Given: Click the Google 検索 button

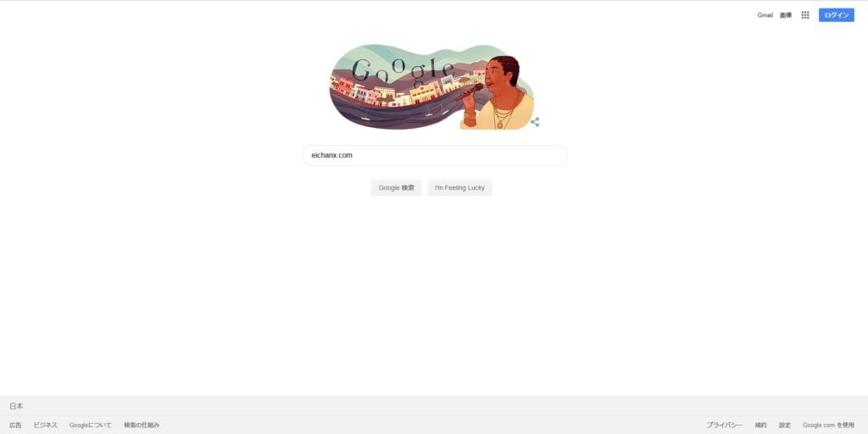Looking at the screenshot, I should [397, 187].
